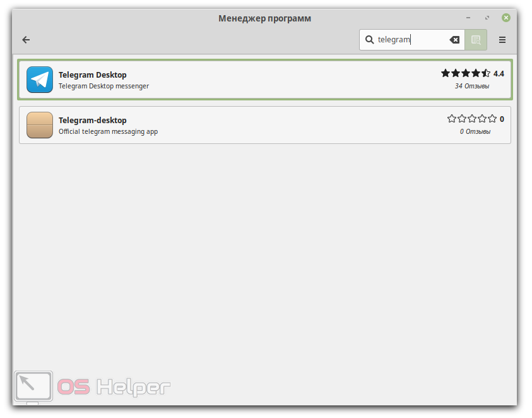Click 'Official telegram messaging app' description

click(108, 131)
